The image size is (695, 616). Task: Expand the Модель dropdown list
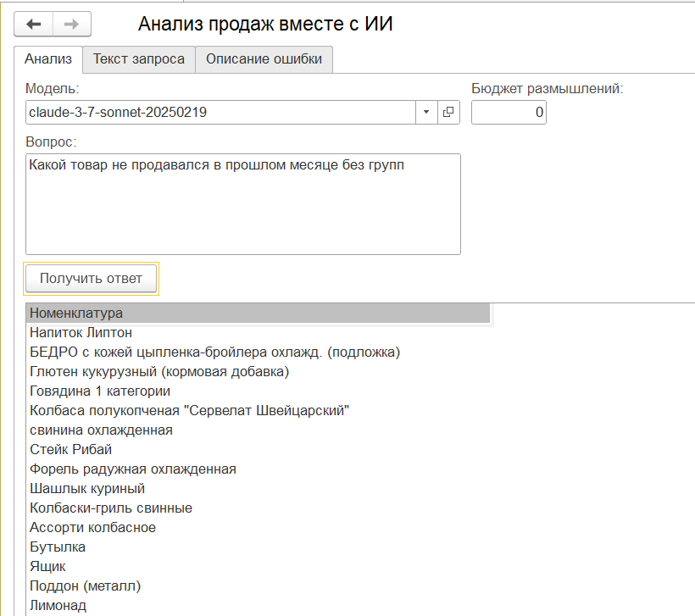pos(426,112)
